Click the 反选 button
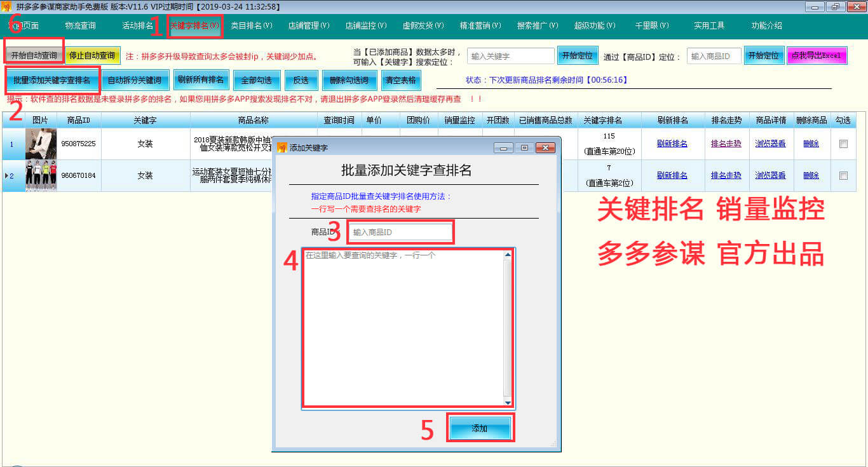The image size is (868, 467). [301, 81]
